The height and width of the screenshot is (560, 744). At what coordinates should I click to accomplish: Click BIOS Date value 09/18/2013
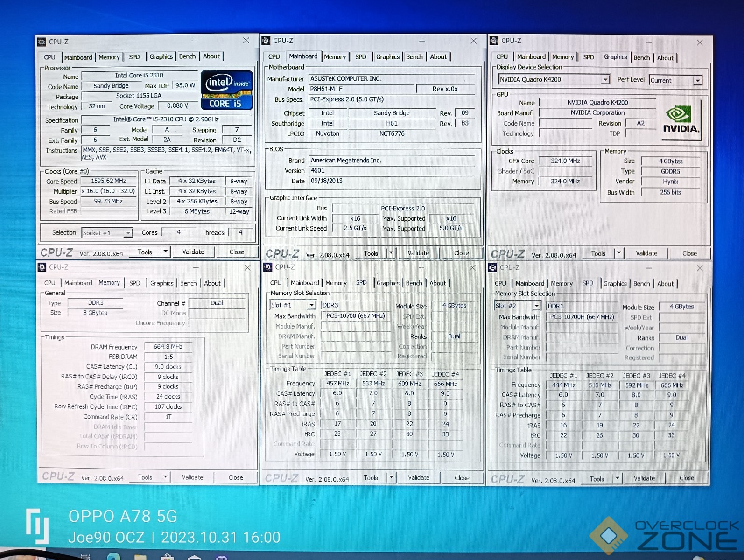(x=392, y=181)
